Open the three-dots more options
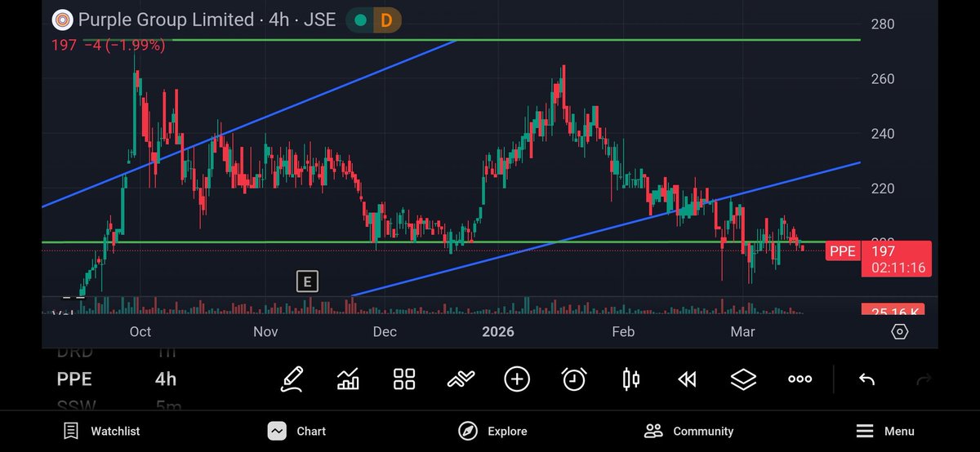The image size is (980, 452). tap(800, 379)
